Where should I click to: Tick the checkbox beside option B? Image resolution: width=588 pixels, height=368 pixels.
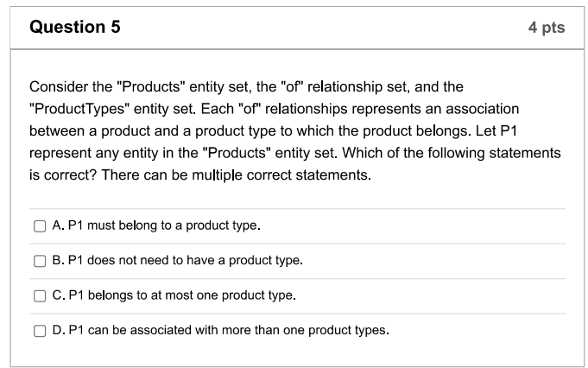(40, 261)
